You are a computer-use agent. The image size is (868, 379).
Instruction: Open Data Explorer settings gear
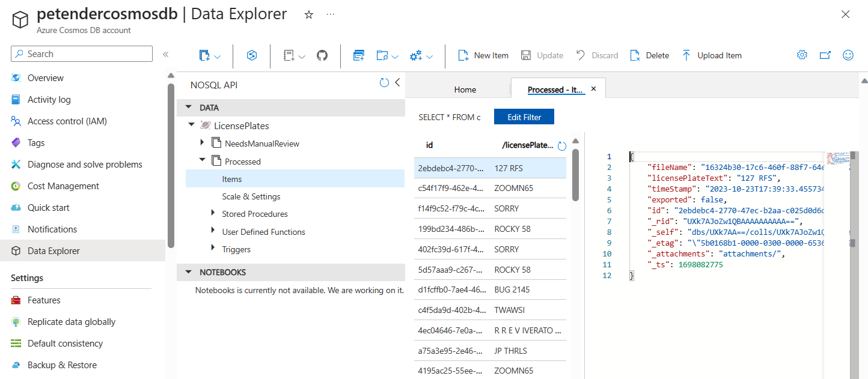pyautogui.click(x=802, y=55)
